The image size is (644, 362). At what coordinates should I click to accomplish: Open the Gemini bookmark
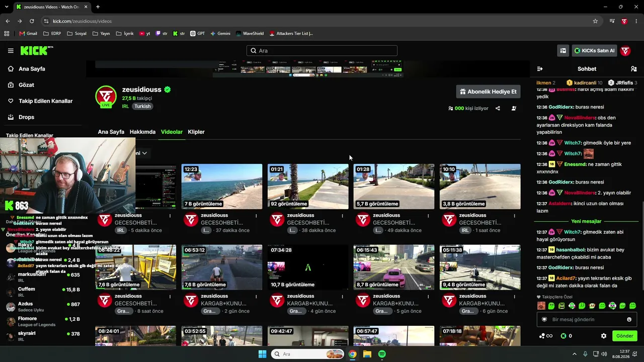[220, 34]
